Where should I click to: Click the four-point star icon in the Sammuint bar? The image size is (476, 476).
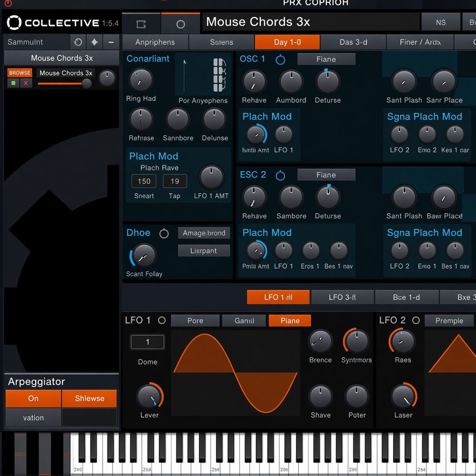[94, 42]
